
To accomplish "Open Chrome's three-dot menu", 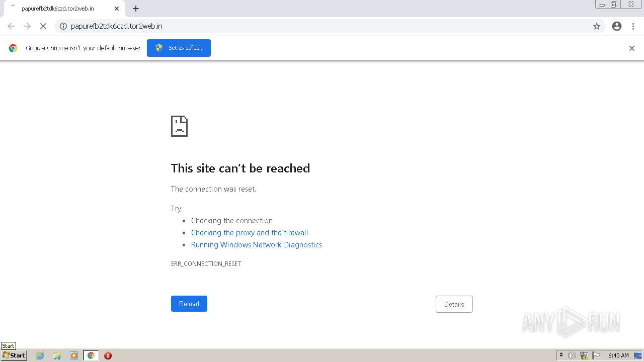I will 633,26.
